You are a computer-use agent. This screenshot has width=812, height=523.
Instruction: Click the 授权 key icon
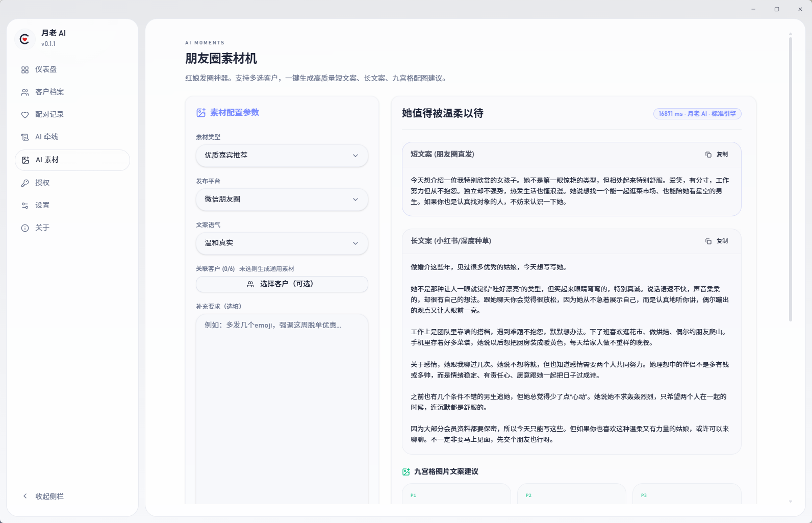(x=25, y=183)
